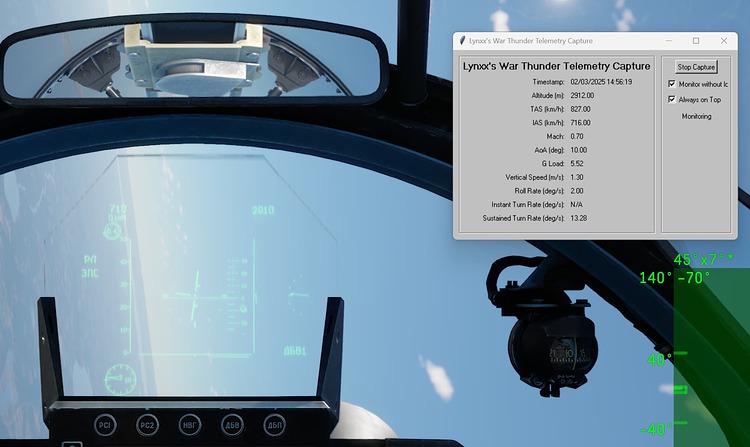Maximize the Telemetry Capture window

click(x=696, y=41)
